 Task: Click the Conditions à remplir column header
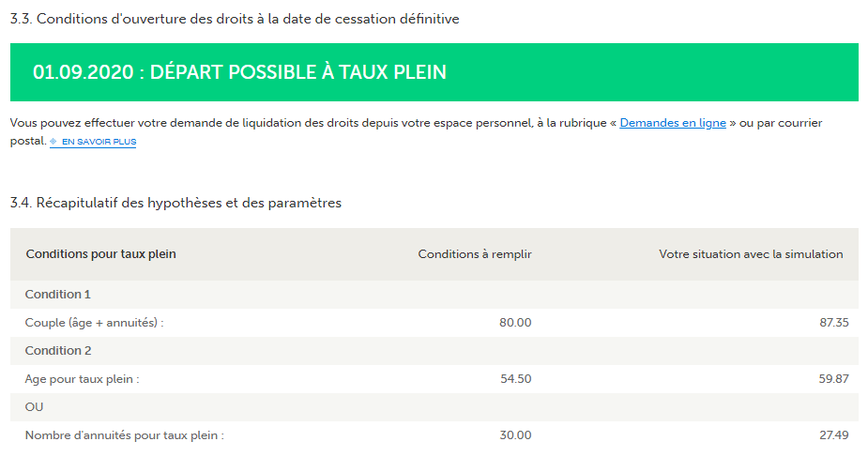click(475, 254)
